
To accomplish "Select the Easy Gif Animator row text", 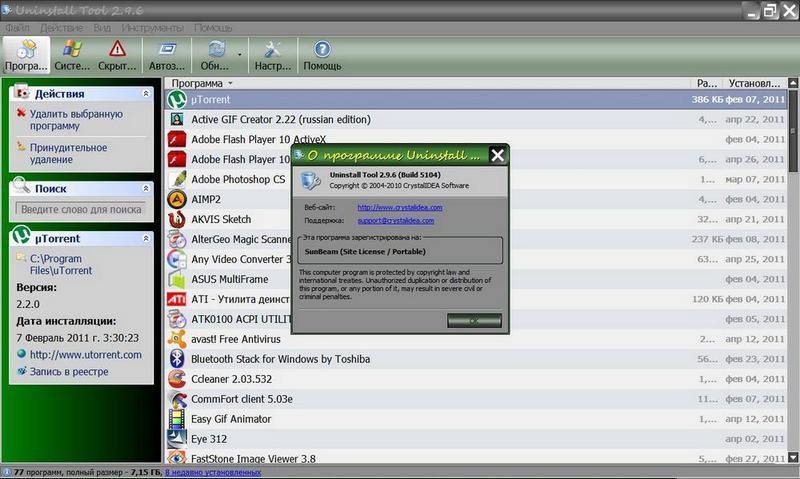I will pyautogui.click(x=231, y=419).
